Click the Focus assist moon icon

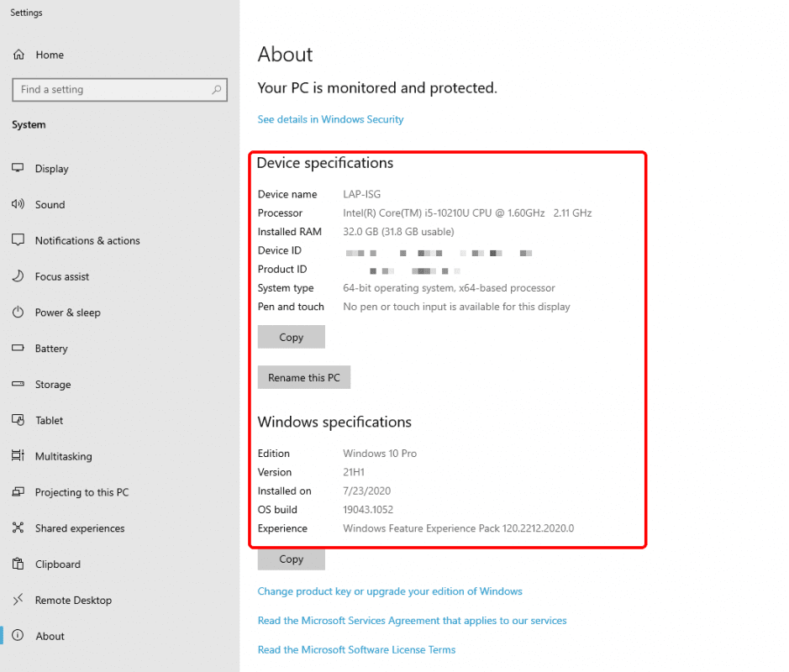18,276
